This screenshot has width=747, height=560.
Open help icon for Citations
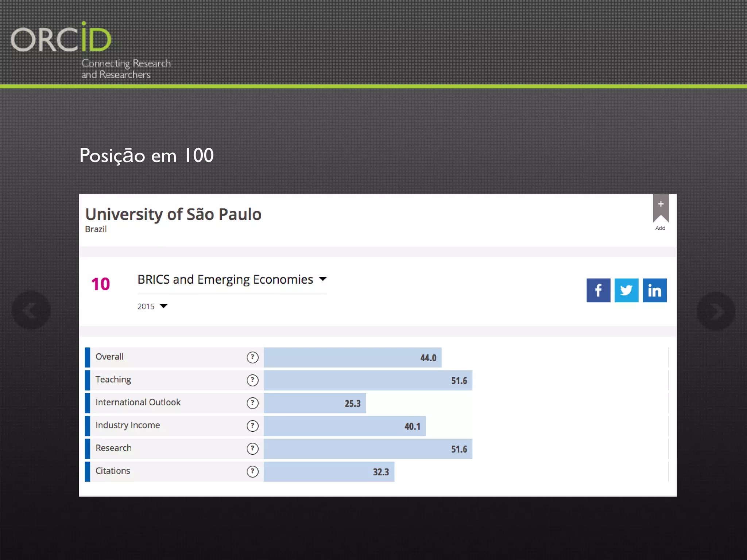click(252, 471)
